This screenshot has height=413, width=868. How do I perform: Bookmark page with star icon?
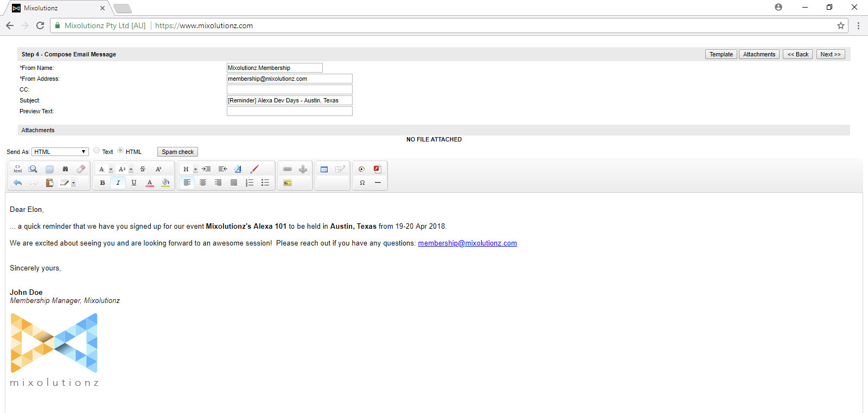point(840,25)
